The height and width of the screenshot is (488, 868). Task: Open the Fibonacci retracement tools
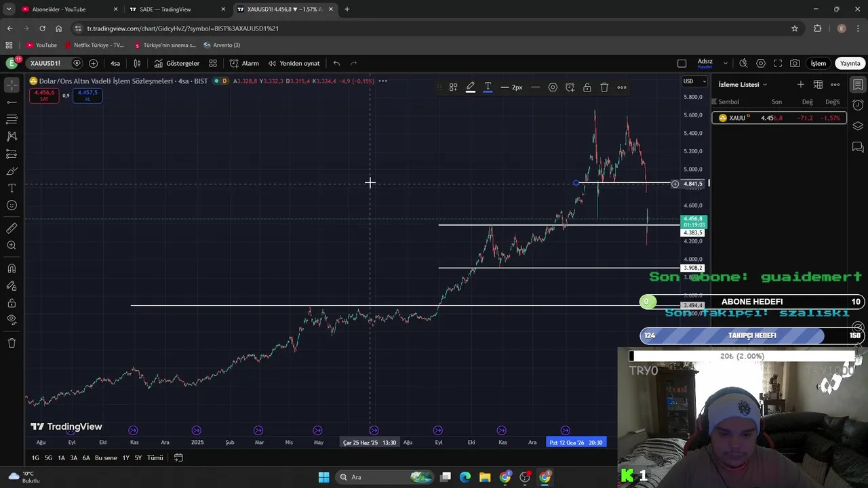(x=12, y=119)
